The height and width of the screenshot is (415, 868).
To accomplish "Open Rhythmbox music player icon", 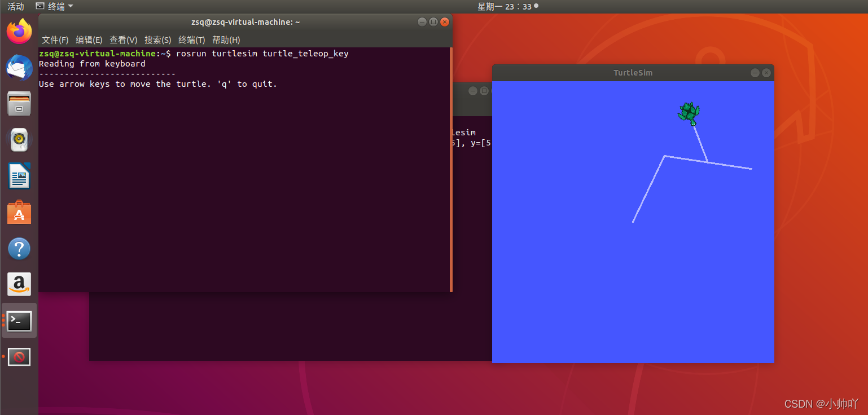I will coord(19,140).
